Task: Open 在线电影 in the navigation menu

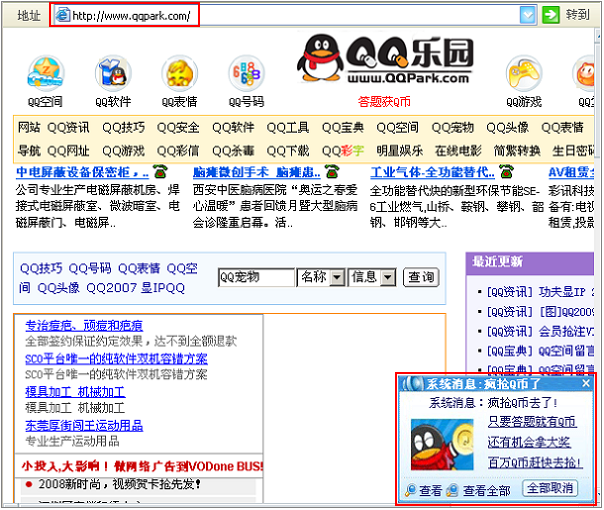Action: click(458, 151)
